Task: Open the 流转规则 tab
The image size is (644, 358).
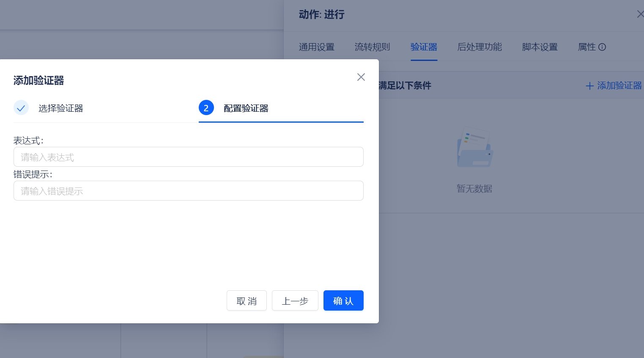Action: point(372,47)
